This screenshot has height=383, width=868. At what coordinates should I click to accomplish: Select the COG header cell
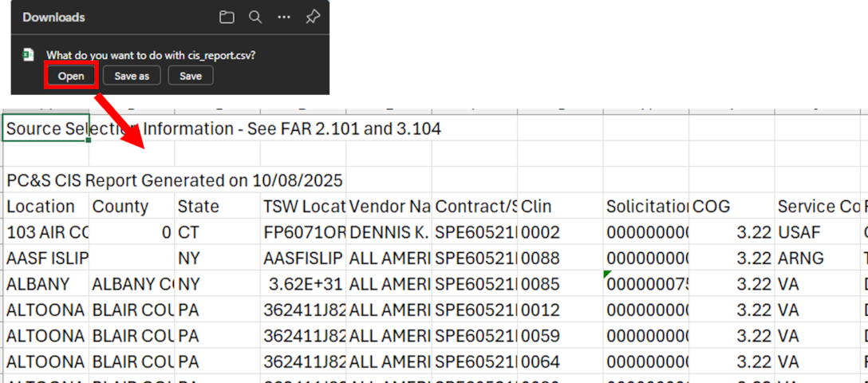(732, 206)
